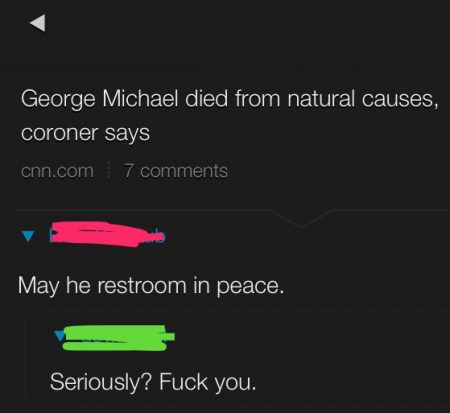Select the reply starting with 'Seriously?'
Image resolution: width=450 pixels, height=413 pixels.
[x=153, y=382]
